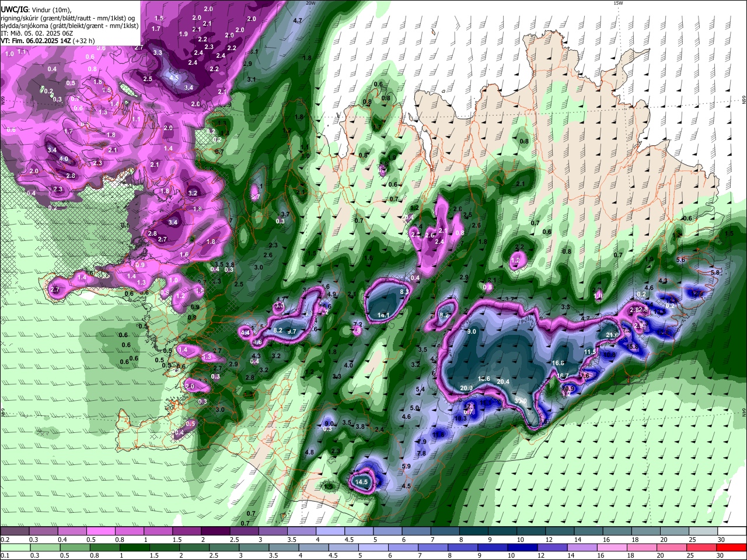Click the 7.8 precipitation value on the map
The image size is (747, 560).
(421, 453)
